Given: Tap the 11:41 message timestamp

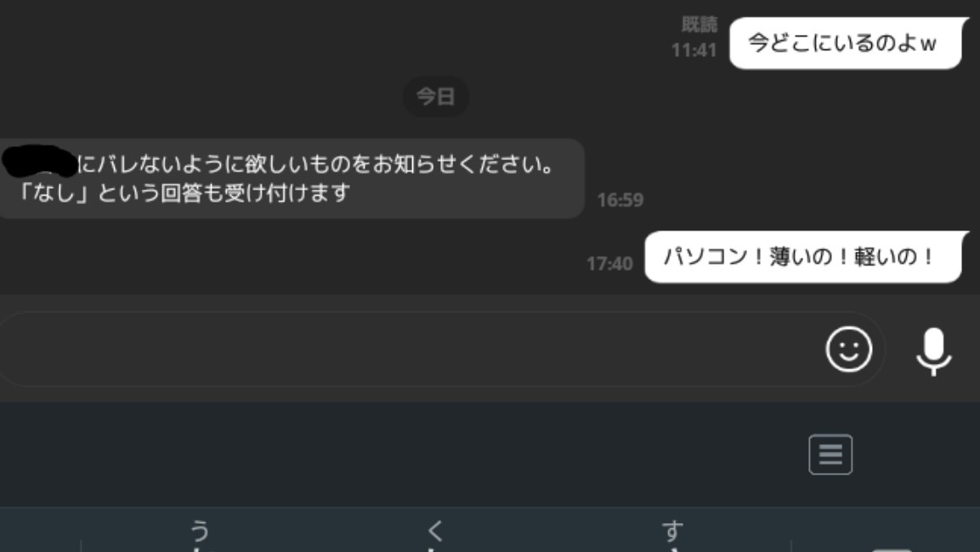Looking at the screenshot, I should coord(694,50).
